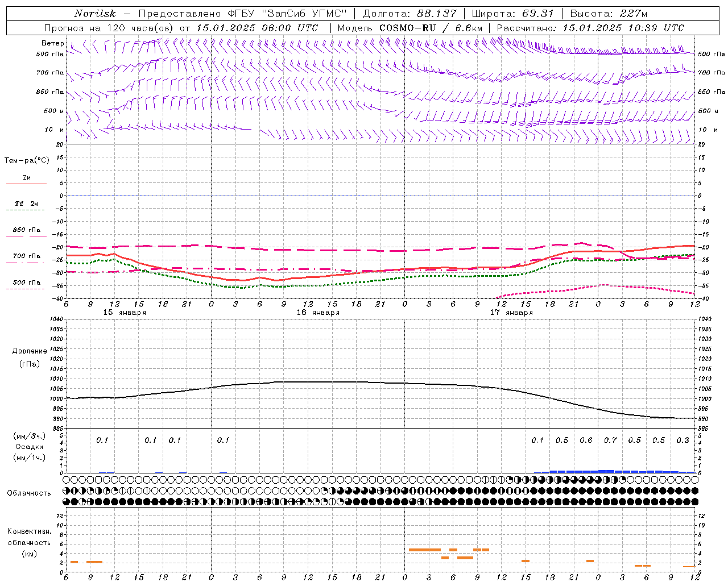Click the "0.3" precipitation amount value

pyautogui.click(x=683, y=440)
